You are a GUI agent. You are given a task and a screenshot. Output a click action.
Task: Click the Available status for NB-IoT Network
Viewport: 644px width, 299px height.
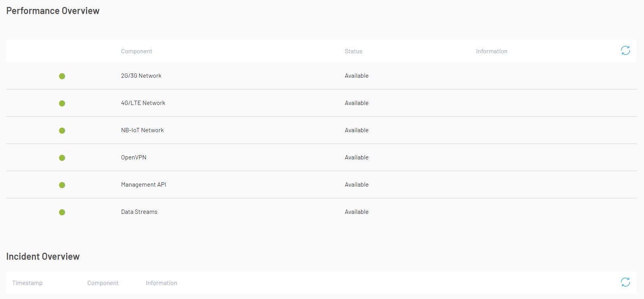(x=356, y=130)
